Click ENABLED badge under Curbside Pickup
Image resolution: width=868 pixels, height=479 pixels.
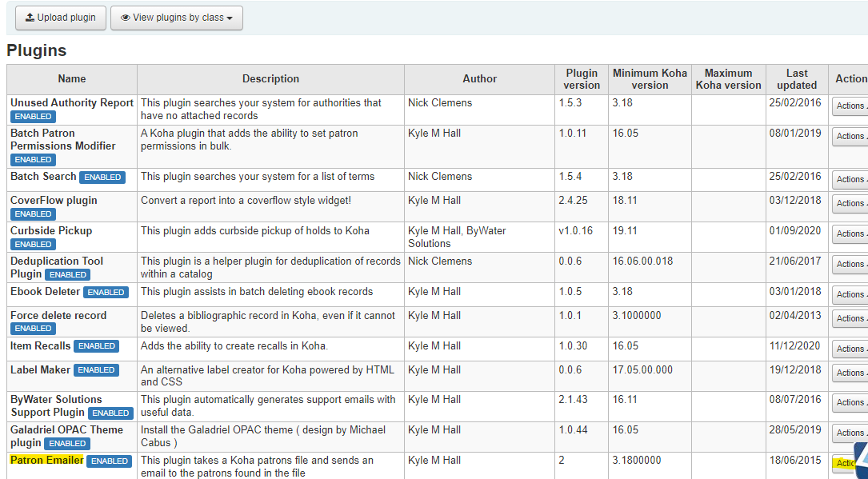click(34, 245)
